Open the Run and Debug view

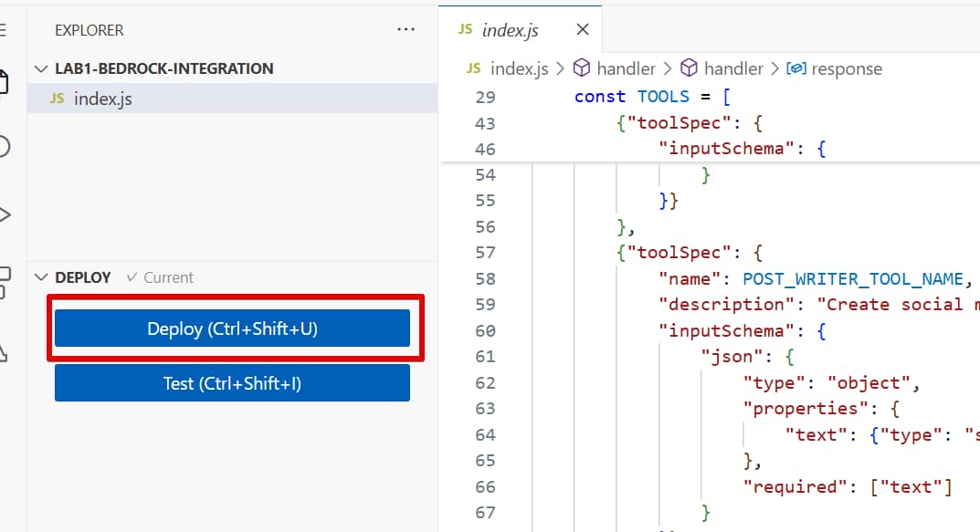coord(4,215)
